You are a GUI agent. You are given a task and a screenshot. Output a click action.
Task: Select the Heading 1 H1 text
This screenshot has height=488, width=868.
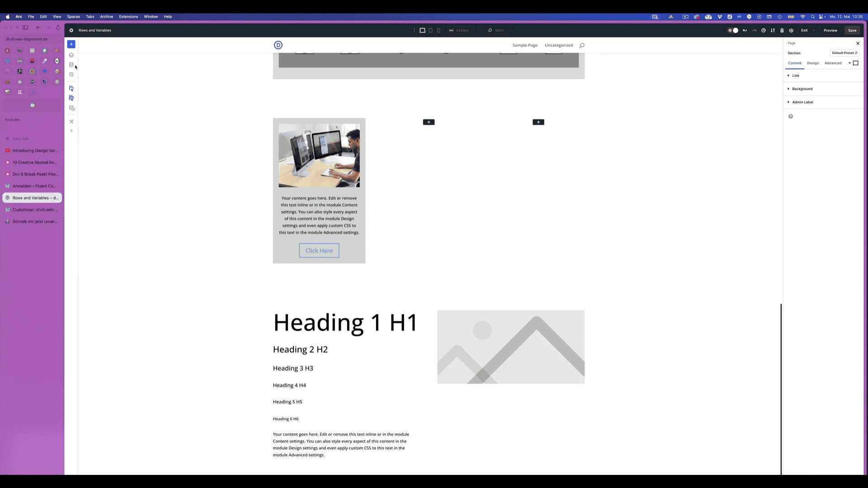345,323
